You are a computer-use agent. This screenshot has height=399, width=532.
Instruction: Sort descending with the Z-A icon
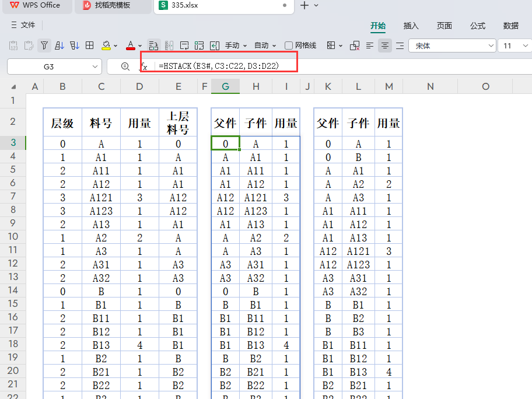click(75, 45)
